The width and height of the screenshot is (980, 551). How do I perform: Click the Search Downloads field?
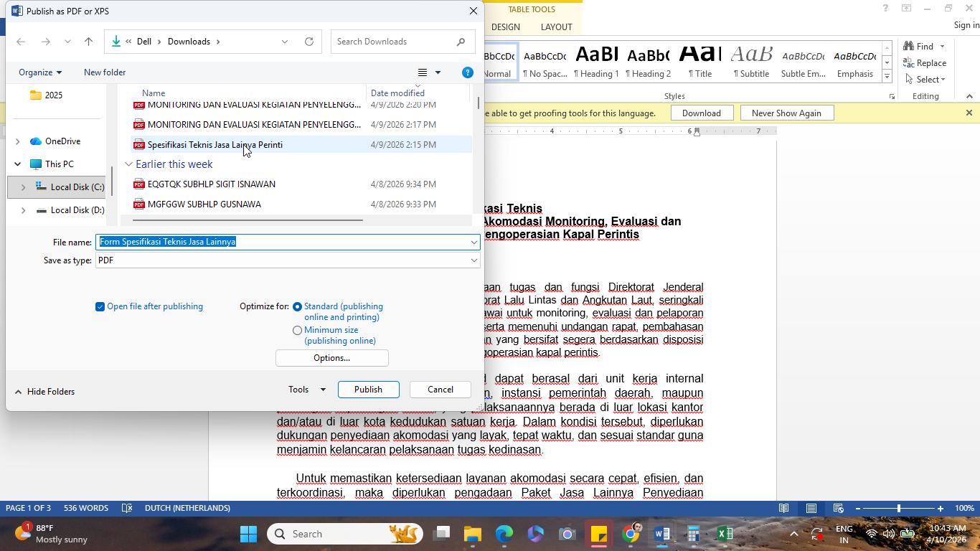point(402,42)
